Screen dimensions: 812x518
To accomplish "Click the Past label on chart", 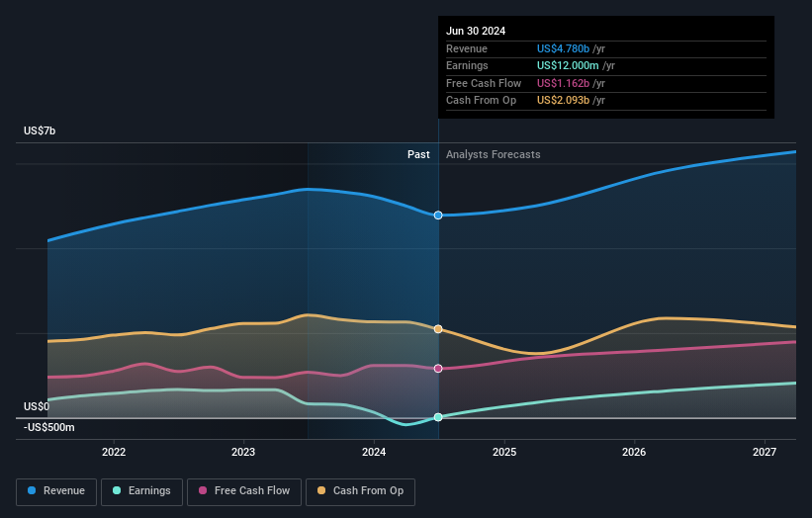I will 418,155.
